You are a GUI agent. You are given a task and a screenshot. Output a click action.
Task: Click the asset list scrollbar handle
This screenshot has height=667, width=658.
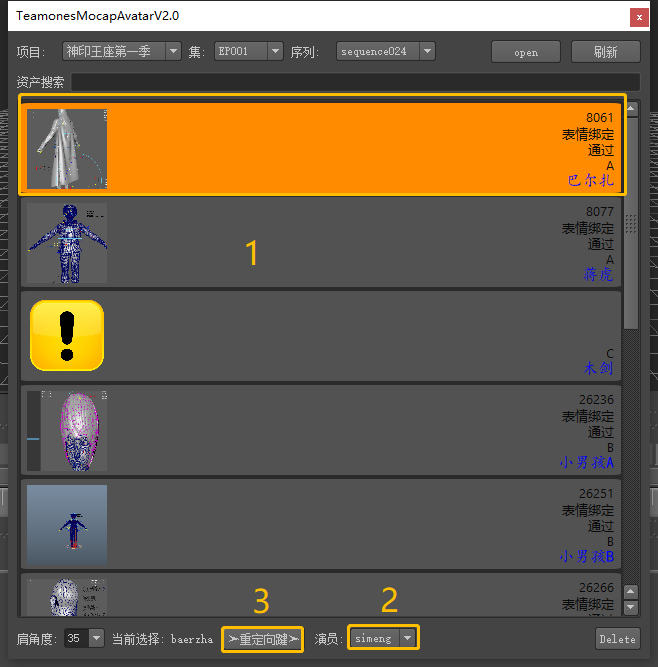[x=631, y=223]
